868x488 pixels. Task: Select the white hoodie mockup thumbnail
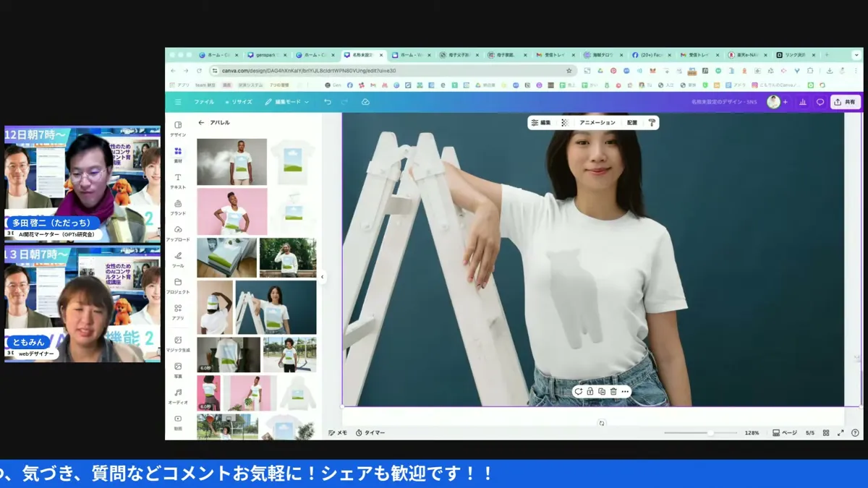pyautogui.click(x=297, y=393)
